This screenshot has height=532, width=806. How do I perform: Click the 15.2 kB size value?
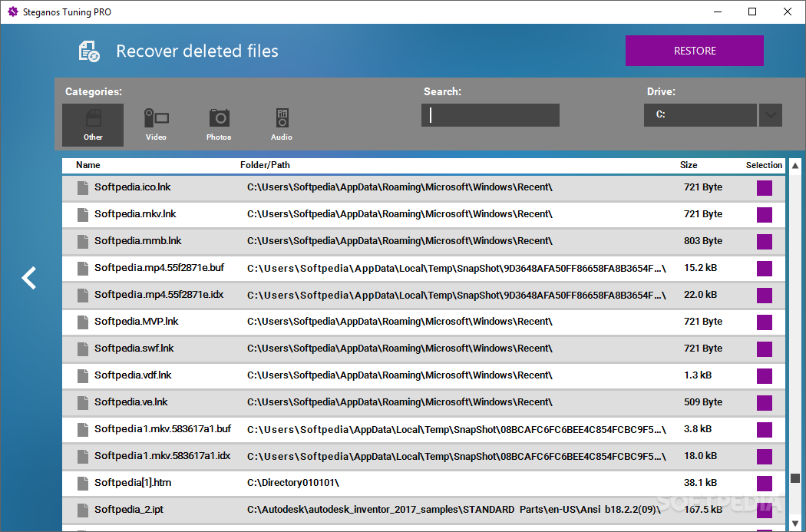700,268
